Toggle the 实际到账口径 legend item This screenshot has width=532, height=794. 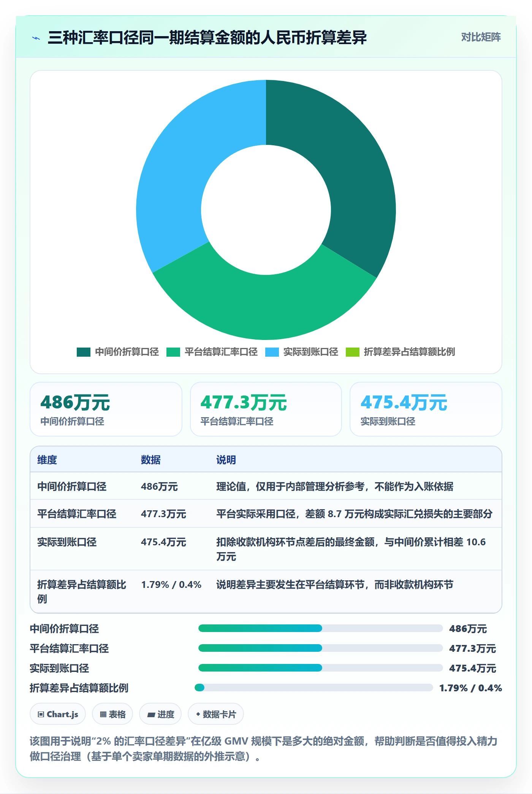pos(302,352)
